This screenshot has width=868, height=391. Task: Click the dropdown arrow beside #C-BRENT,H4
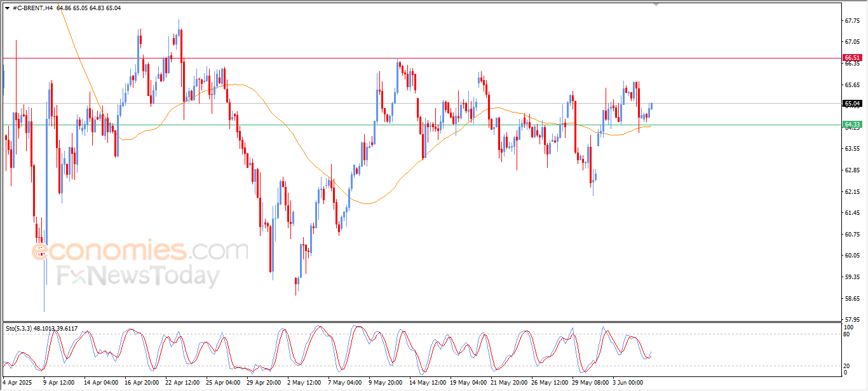point(7,8)
